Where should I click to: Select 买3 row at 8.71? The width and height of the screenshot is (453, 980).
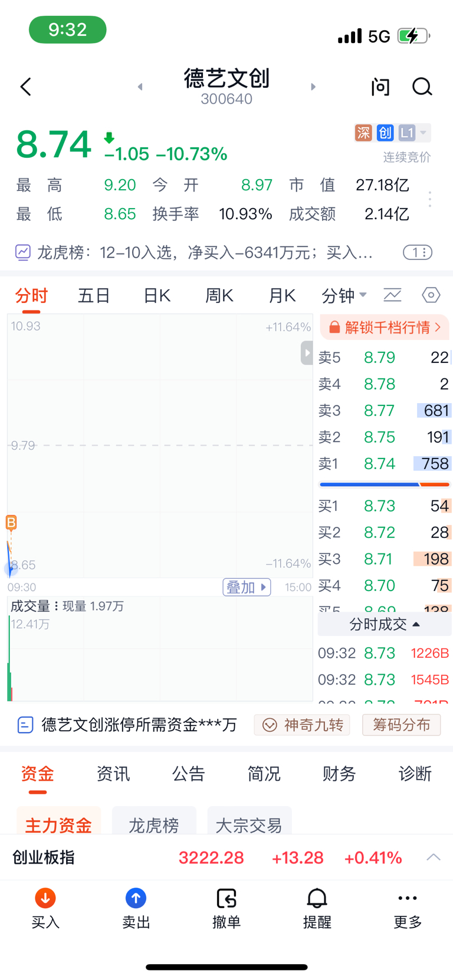pyautogui.click(x=385, y=559)
